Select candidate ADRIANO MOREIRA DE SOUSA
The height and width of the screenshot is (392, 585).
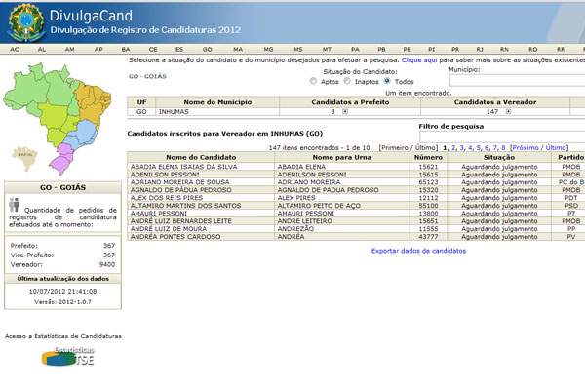[179, 182]
